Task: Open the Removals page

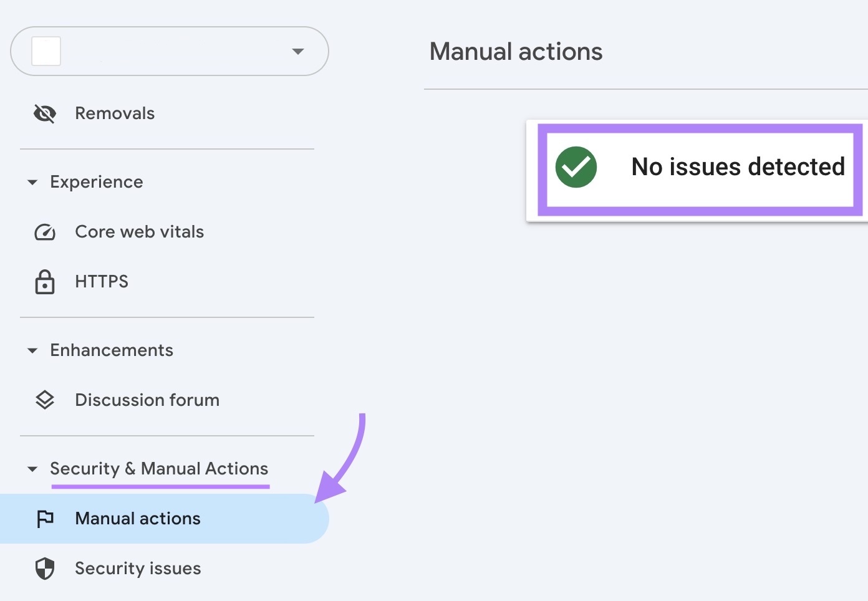Action: [115, 113]
